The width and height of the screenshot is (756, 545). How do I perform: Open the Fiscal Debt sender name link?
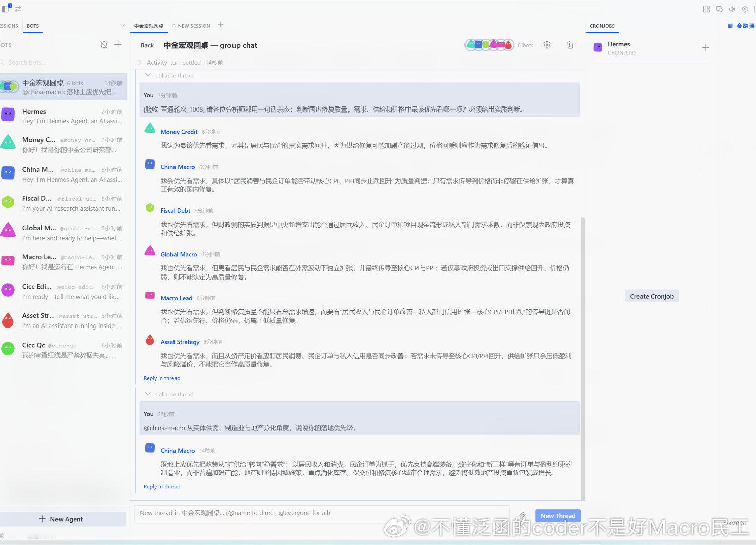tap(176, 211)
